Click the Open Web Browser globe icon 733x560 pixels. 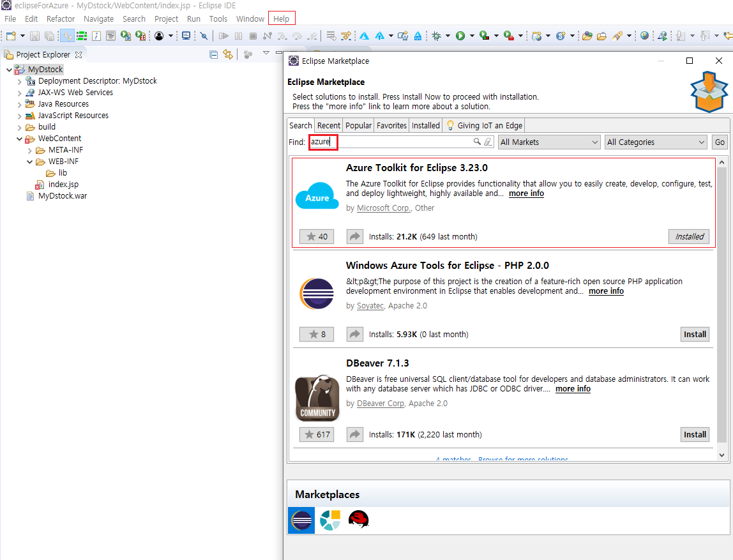(645, 36)
